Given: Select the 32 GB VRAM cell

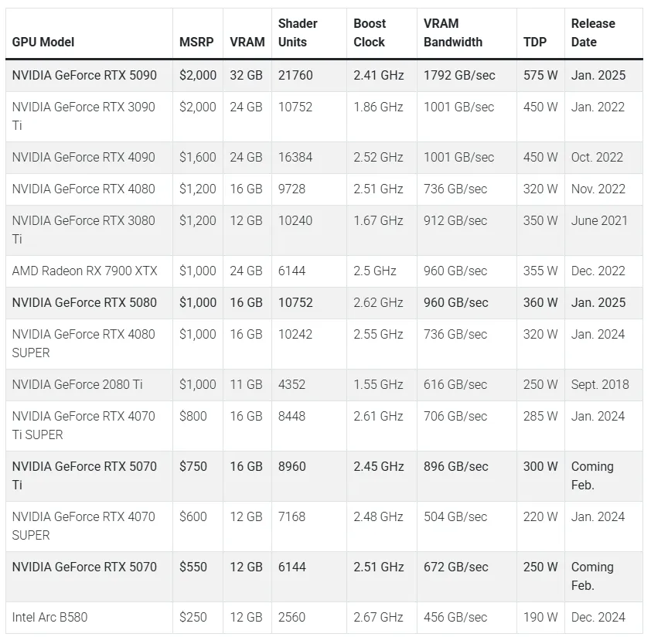Looking at the screenshot, I should [x=247, y=76].
